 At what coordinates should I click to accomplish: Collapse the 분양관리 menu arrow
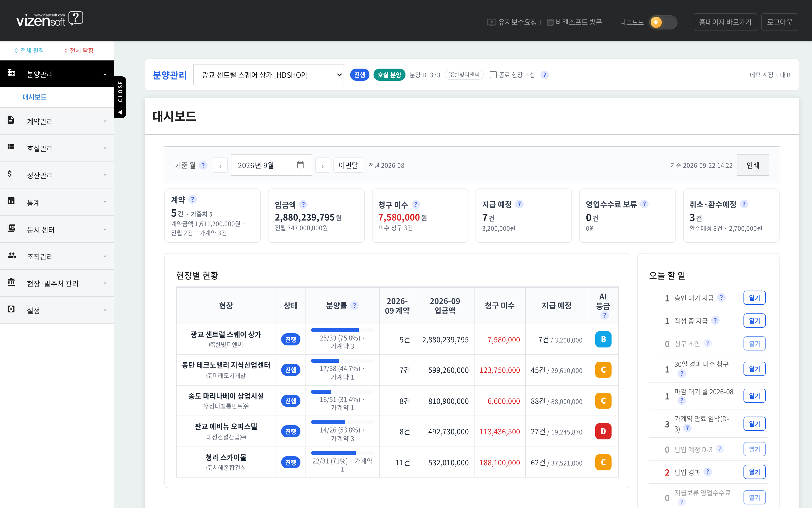coord(105,74)
